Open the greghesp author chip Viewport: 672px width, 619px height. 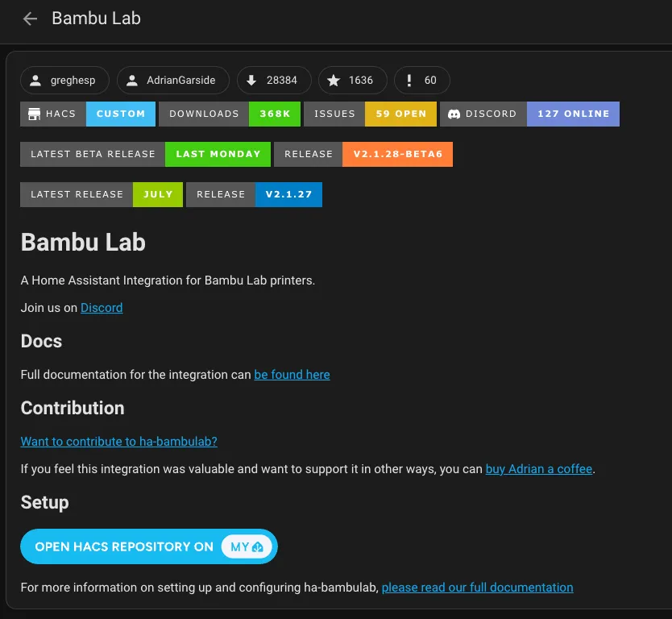pyautogui.click(x=64, y=80)
